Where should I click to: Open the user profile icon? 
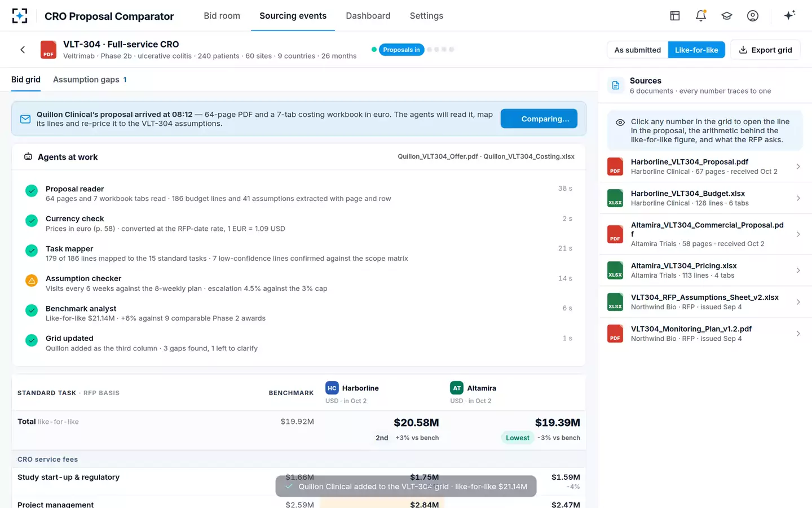[753, 16]
